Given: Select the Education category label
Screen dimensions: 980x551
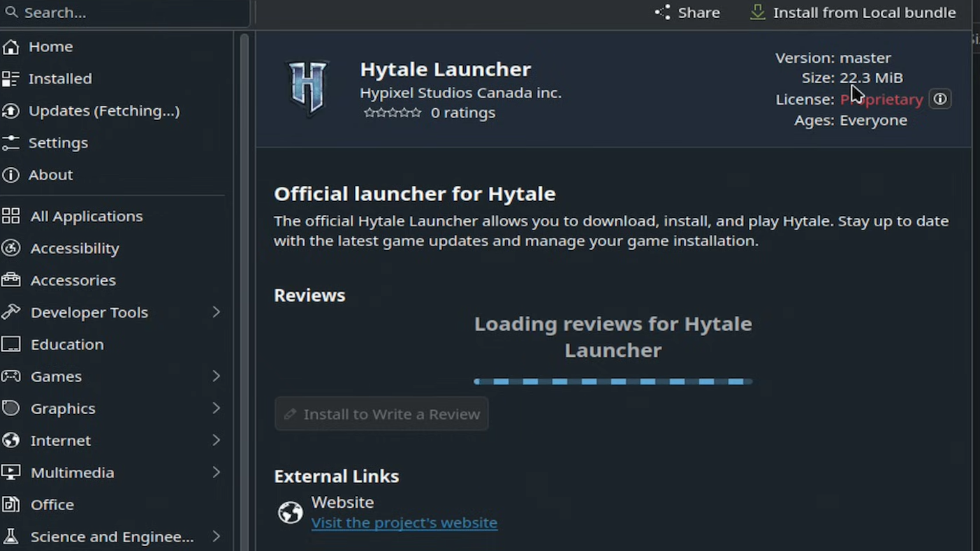Looking at the screenshot, I should pos(67,345).
